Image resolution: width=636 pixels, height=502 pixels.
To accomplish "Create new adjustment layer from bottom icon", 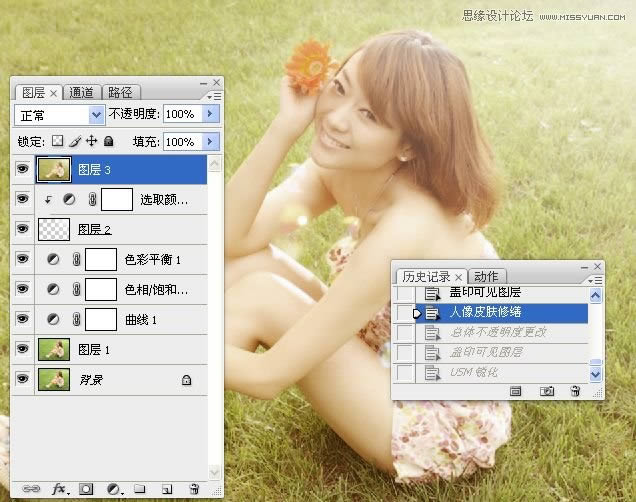I will (x=114, y=489).
